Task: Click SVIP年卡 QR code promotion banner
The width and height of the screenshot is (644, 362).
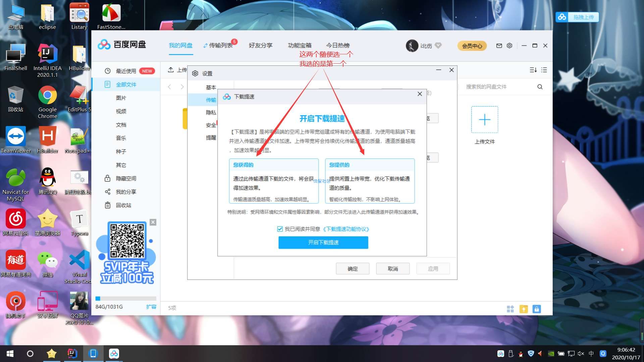Action: coord(127,253)
